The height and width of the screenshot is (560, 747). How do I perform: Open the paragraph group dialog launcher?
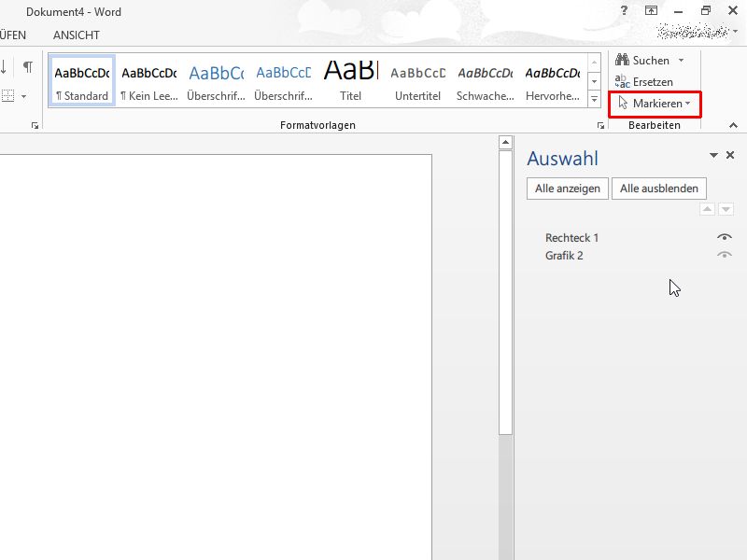click(35, 126)
